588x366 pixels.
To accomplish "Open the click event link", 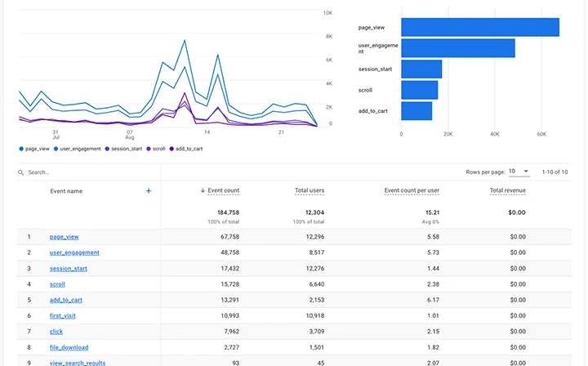I will (x=56, y=332).
